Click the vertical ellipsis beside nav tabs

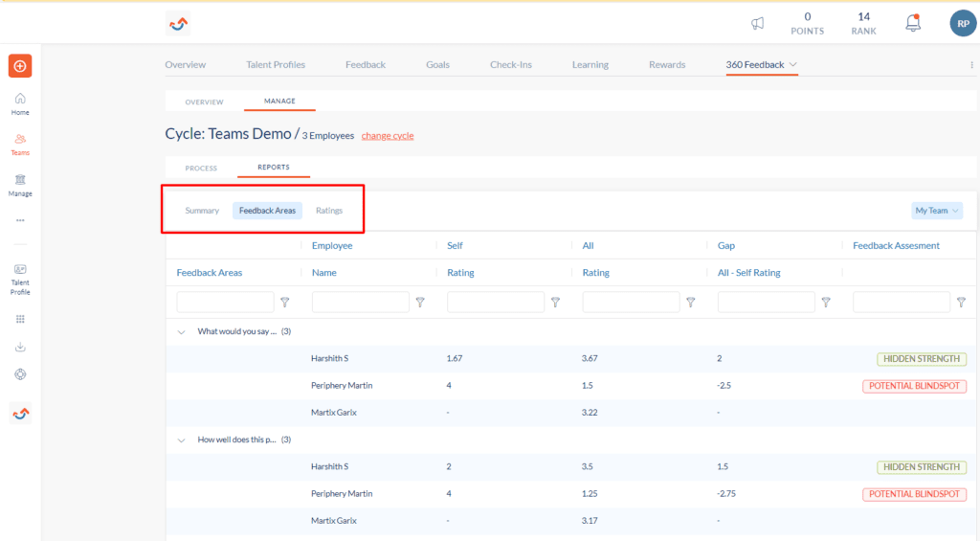point(971,64)
